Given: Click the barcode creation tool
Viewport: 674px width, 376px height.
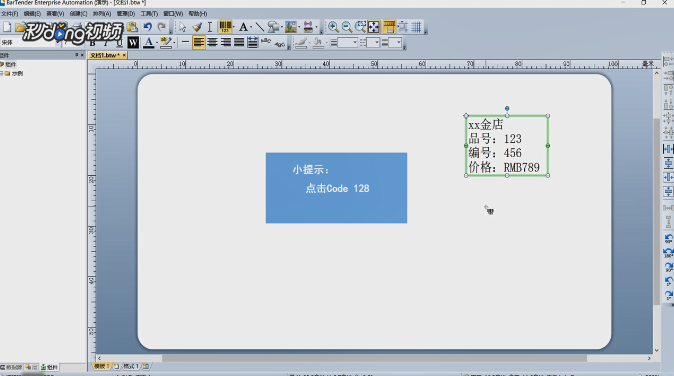Looking at the screenshot, I should pos(225,27).
